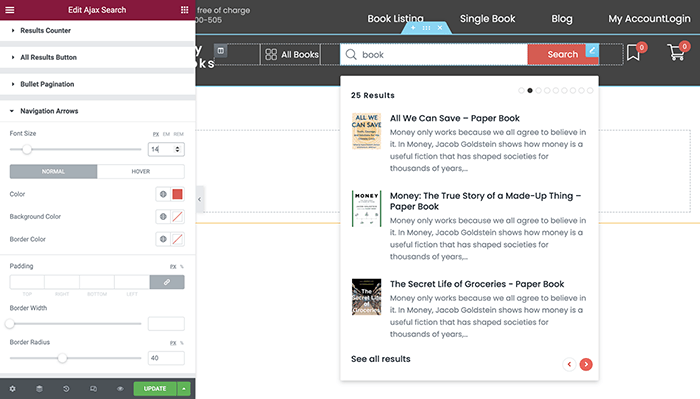
Task: Open the widgets grid panel
Action: pos(184,10)
